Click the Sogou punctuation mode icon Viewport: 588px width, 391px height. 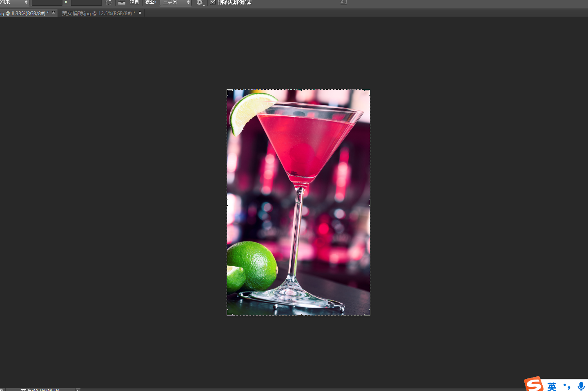tap(567, 386)
